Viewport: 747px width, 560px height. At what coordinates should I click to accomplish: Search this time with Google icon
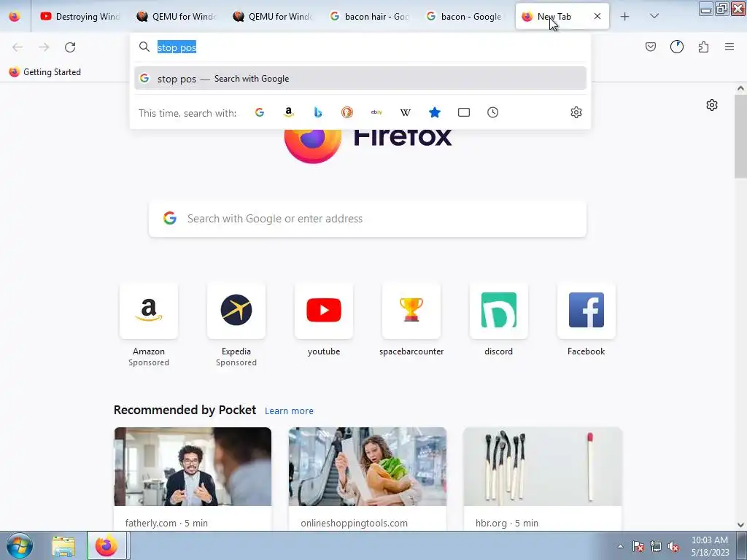tap(260, 112)
